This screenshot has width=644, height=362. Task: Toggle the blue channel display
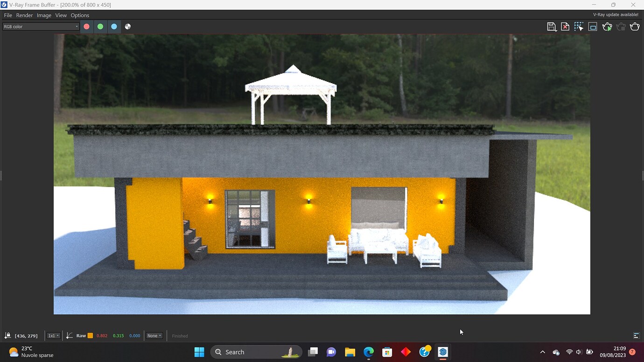click(114, 27)
